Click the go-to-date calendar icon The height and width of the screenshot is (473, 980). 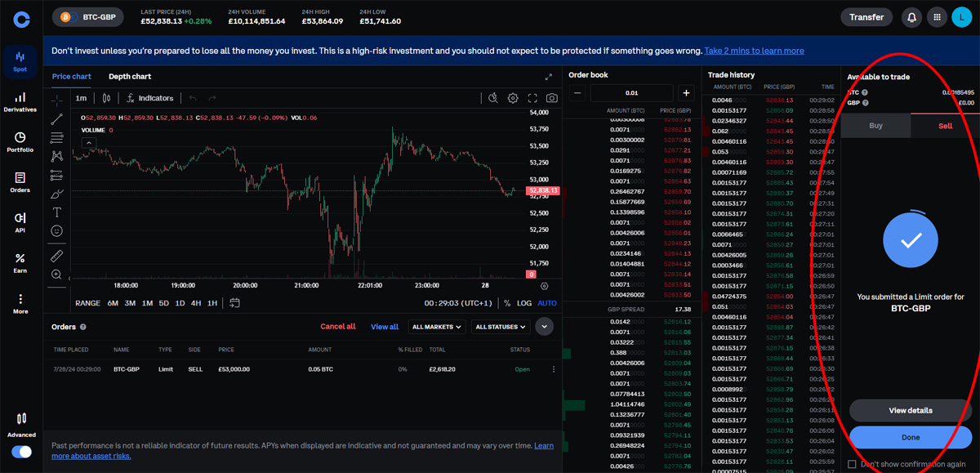pos(235,303)
